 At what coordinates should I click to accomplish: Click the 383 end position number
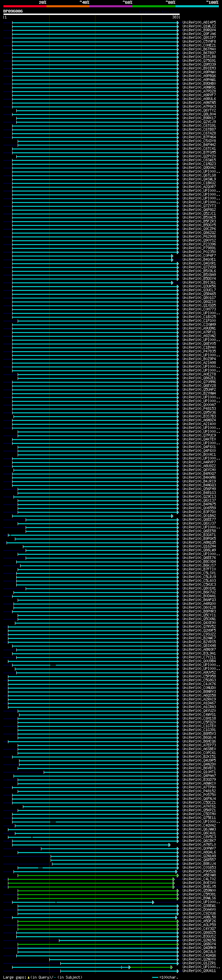pos(175,17)
